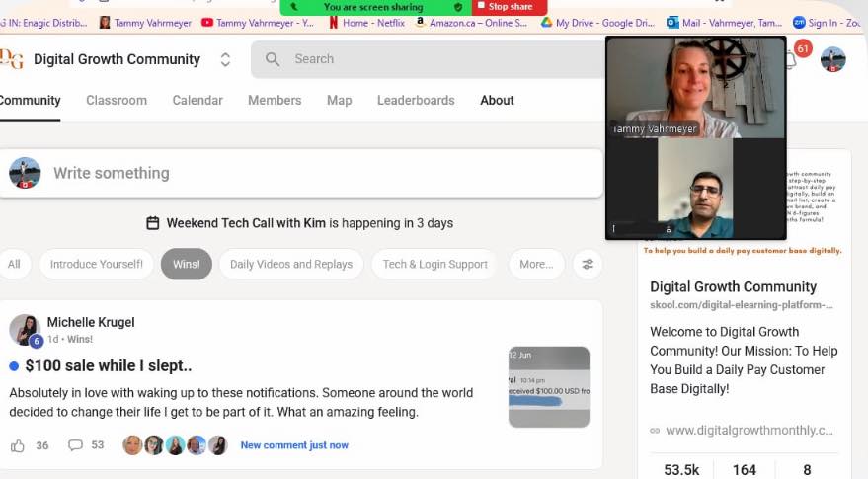
Task: Open the Tammy Vahrmeyer YouTube bookmark
Action: click(258, 23)
